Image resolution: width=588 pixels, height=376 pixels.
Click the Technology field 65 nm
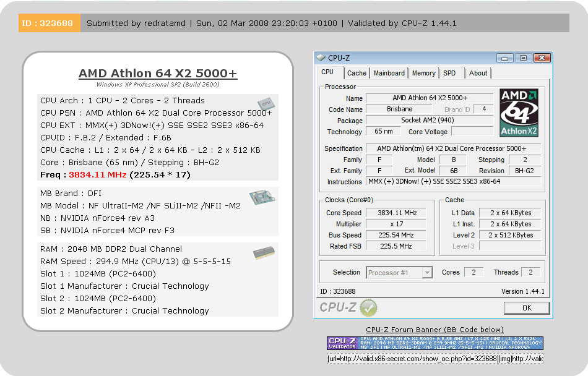point(383,132)
